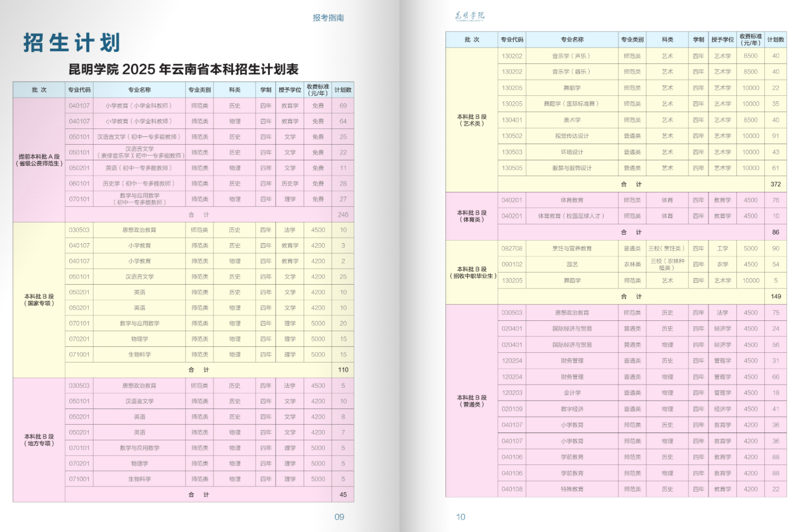Viewport: 804px width, 532px height.
Task: Click major 特殊教育
Action: (x=572, y=489)
